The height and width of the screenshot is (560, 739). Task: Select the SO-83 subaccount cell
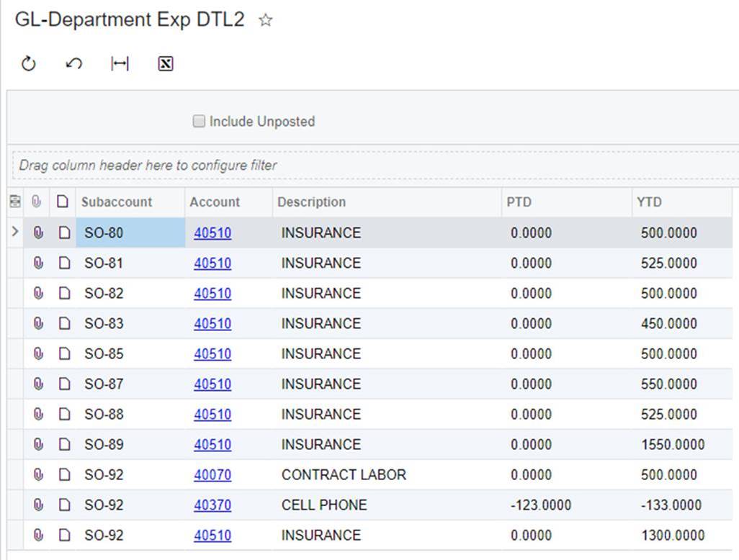[x=130, y=323]
